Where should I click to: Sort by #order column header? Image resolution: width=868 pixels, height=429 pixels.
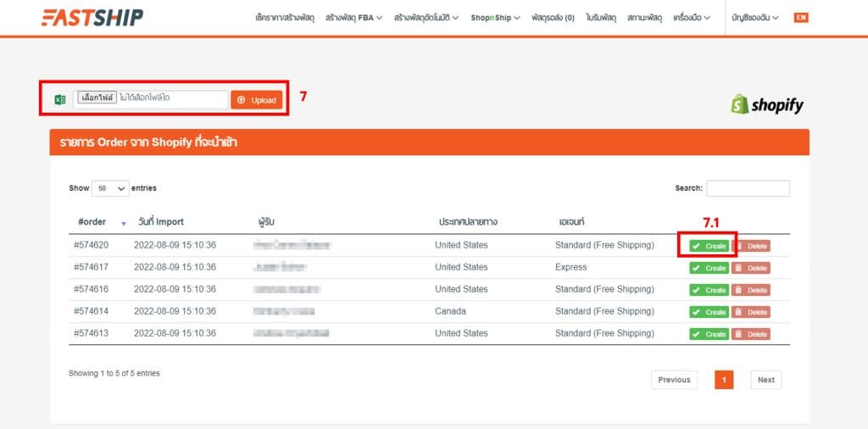click(92, 222)
